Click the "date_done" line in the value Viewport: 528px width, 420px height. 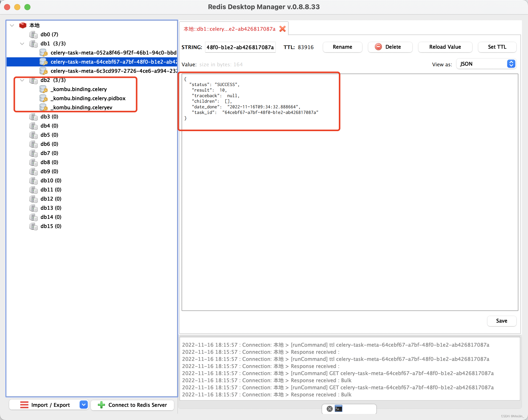[x=246, y=107]
